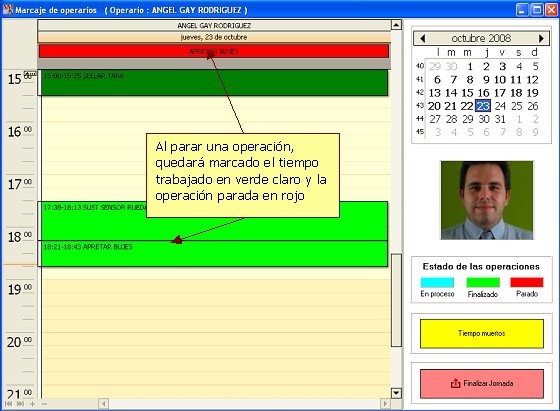Select October 24 in the calendar
Image resolution: width=560 pixels, height=411 pixels.
coord(500,106)
